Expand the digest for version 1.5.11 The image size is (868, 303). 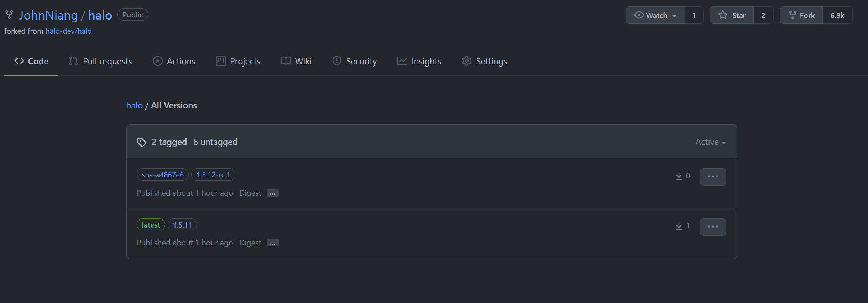(x=272, y=243)
